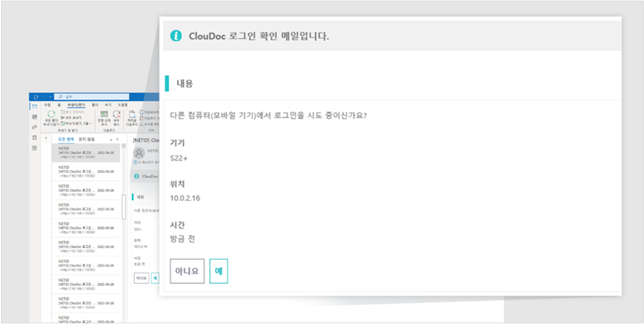Viewport: 644px width, 324px height.
Task: Open the Mail view in Outlook sidebar
Action: pos(35,106)
